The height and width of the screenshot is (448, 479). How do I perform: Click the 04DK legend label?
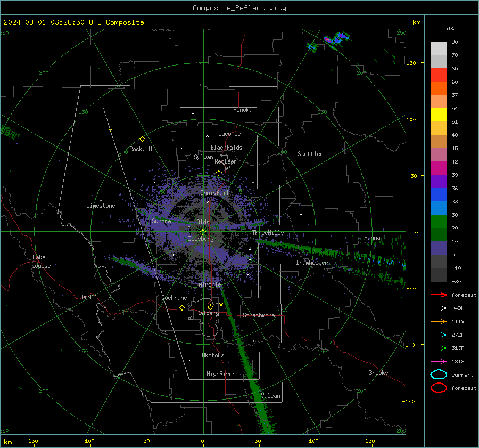(x=458, y=308)
